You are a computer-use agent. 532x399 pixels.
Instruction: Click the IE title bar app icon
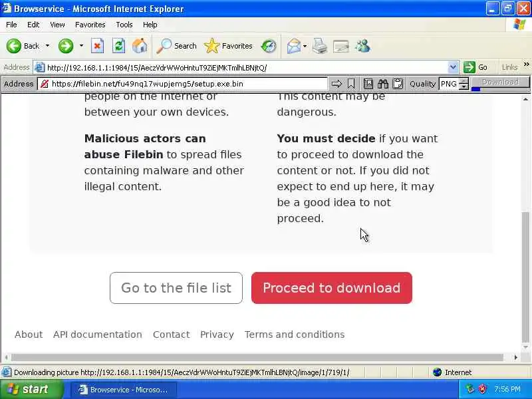coord(7,8)
